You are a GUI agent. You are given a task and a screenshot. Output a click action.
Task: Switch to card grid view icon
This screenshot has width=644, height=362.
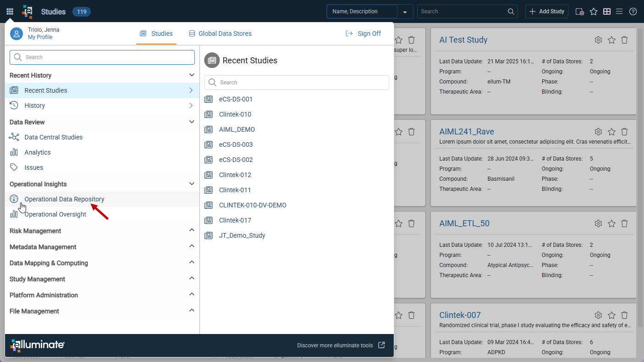pyautogui.click(x=607, y=11)
